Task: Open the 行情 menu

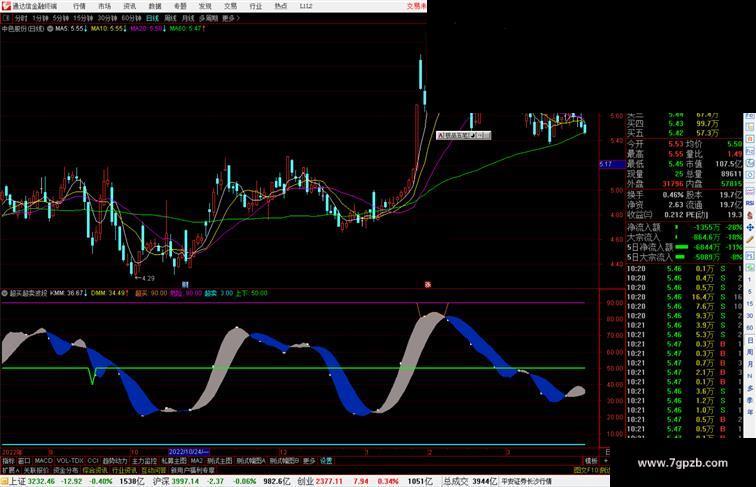Action: 80,6
